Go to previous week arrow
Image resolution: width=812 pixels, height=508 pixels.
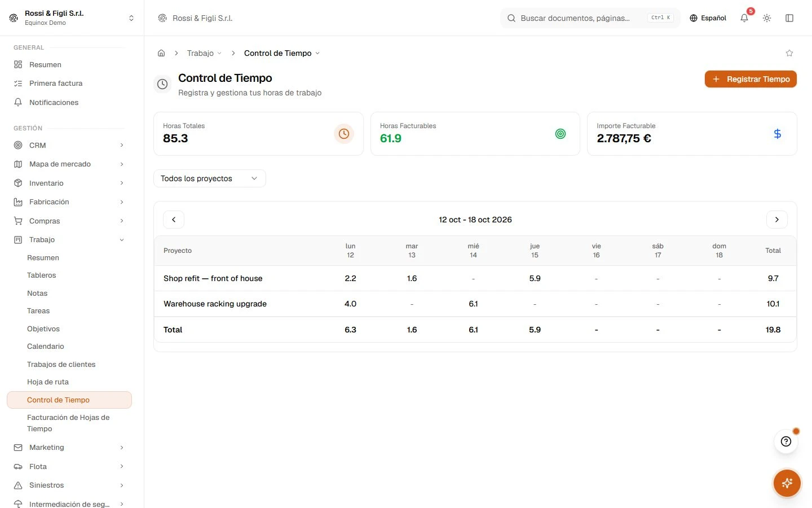(x=174, y=220)
